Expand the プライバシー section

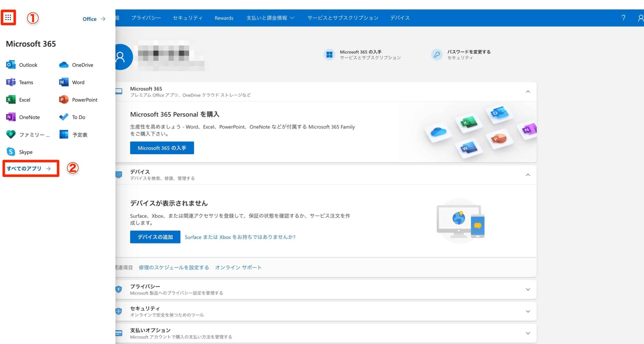click(528, 289)
